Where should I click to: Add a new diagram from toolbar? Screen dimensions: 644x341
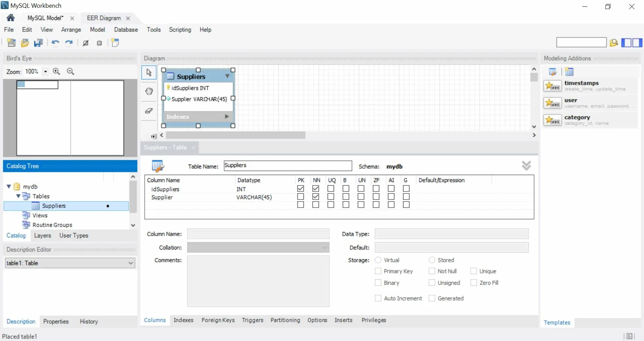click(x=115, y=43)
